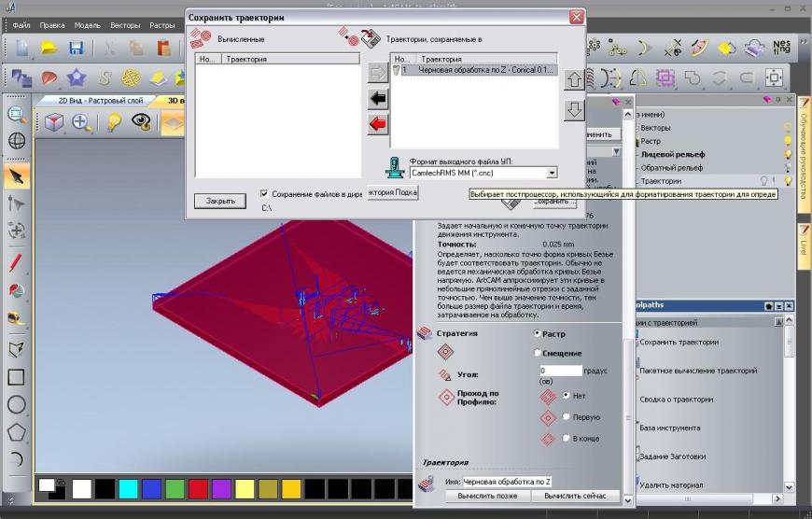Image resolution: width=812 pixels, height=519 pixels.
Task: Click the black left arrow in save dialog
Action: point(378,98)
